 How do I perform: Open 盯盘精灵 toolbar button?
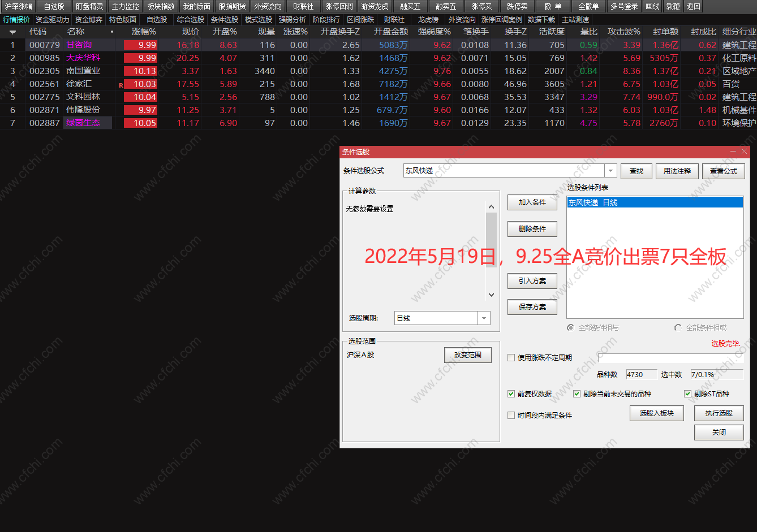click(x=89, y=6)
